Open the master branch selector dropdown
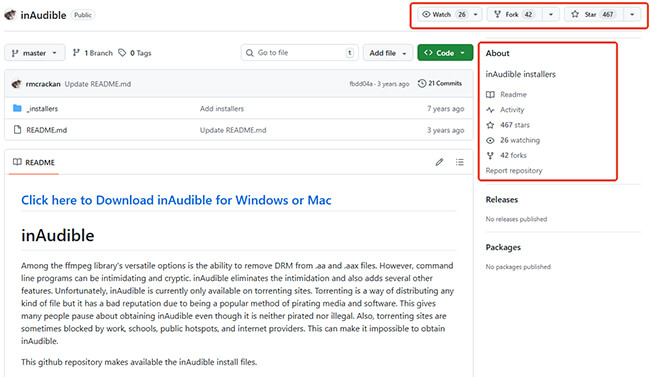Image resolution: width=650 pixels, height=377 pixels. pyautogui.click(x=35, y=53)
